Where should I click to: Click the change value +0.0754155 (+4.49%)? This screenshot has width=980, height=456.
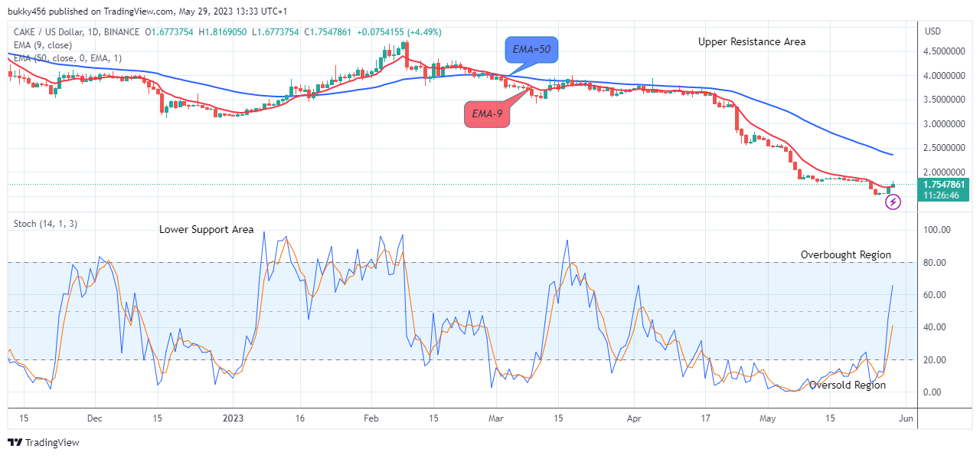[400, 32]
